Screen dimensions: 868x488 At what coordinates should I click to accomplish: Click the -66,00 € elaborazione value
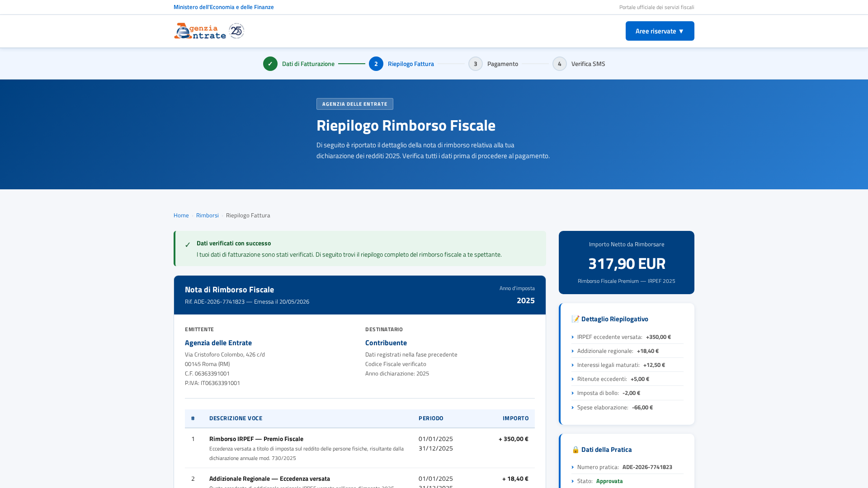642,408
